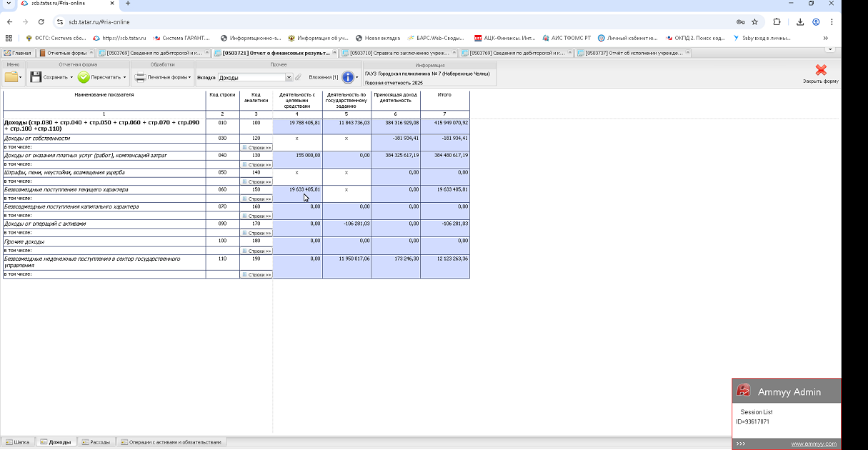Click the paperclip attachment icon

pos(299,77)
